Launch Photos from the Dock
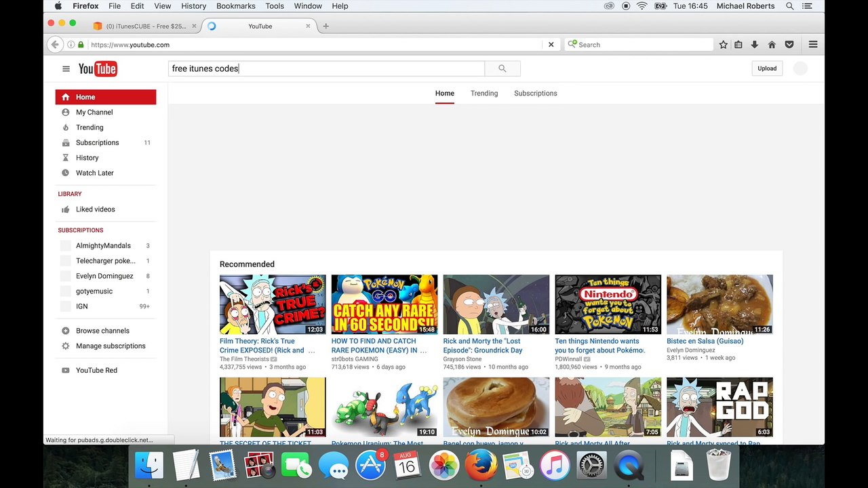 pos(444,466)
